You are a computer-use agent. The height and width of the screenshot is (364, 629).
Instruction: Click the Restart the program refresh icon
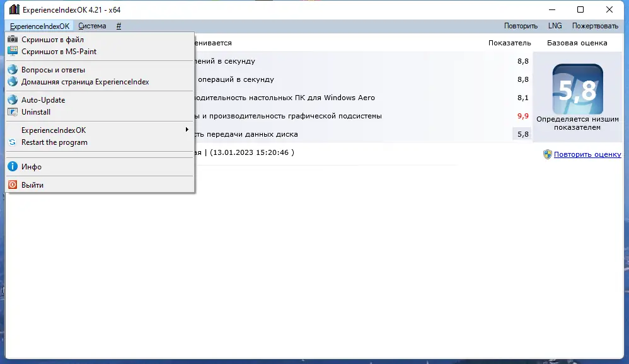click(13, 142)
